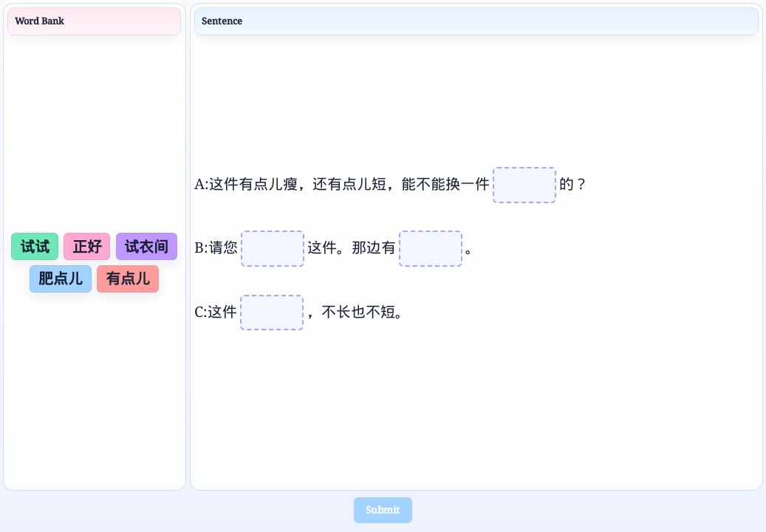Submit the completed sentences
Screen dimensions: 766x532
(383, 510)
